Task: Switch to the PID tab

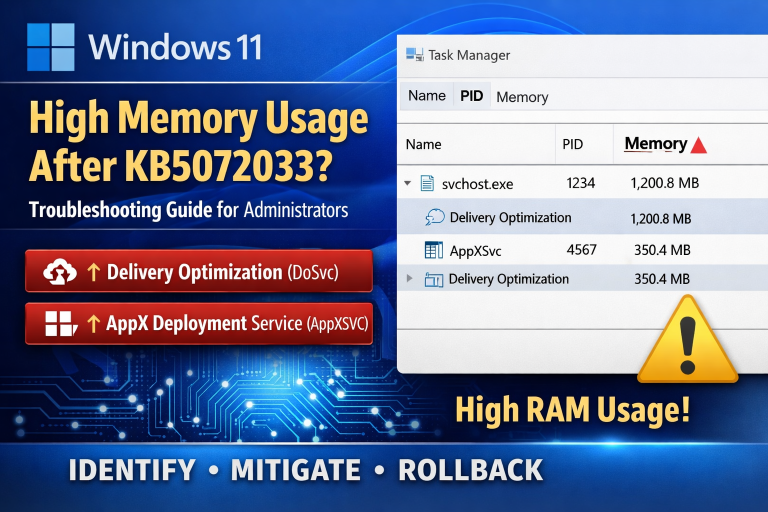Action: (472, 96)
